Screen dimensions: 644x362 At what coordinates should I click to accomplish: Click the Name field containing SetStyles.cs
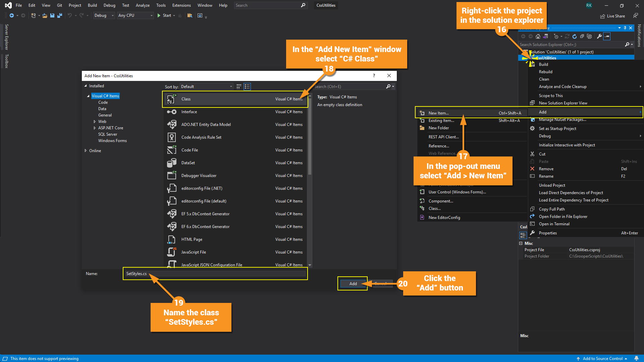(x=215, y=274)
